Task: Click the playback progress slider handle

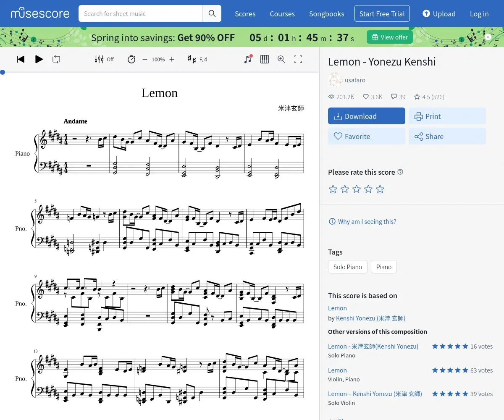Action: click(x=3, y=72)
